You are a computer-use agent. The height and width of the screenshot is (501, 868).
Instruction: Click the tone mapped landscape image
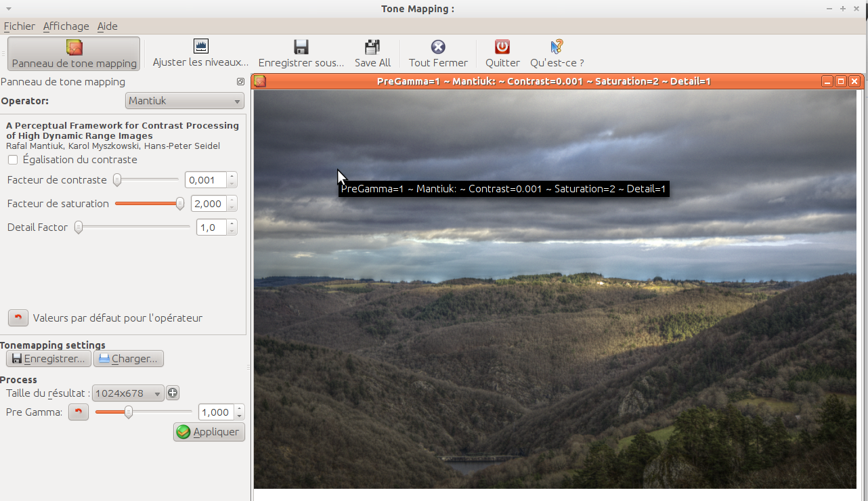click(x=555, y=289)
